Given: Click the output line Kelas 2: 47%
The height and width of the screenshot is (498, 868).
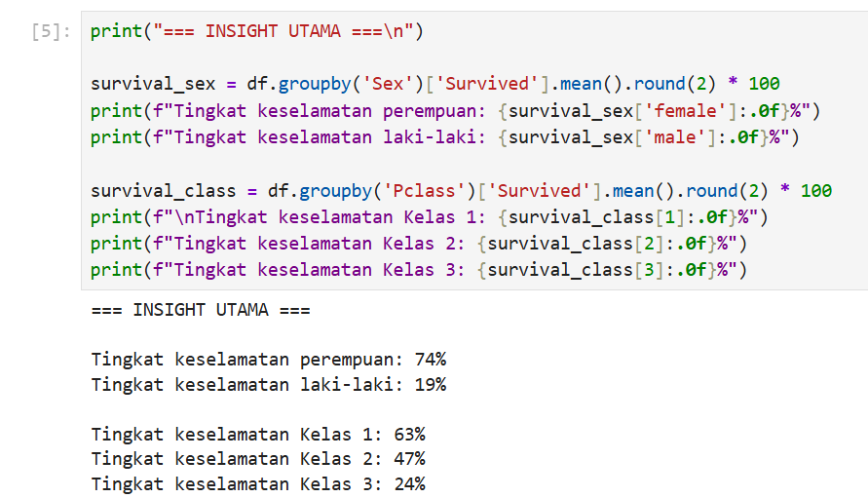Looking at the screenshot, I should [x=258, y=459].
